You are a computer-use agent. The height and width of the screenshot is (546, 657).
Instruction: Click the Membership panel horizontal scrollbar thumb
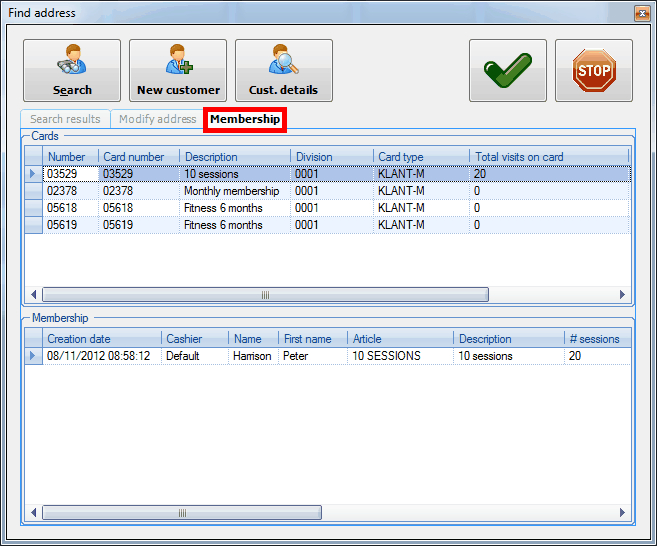181,513
